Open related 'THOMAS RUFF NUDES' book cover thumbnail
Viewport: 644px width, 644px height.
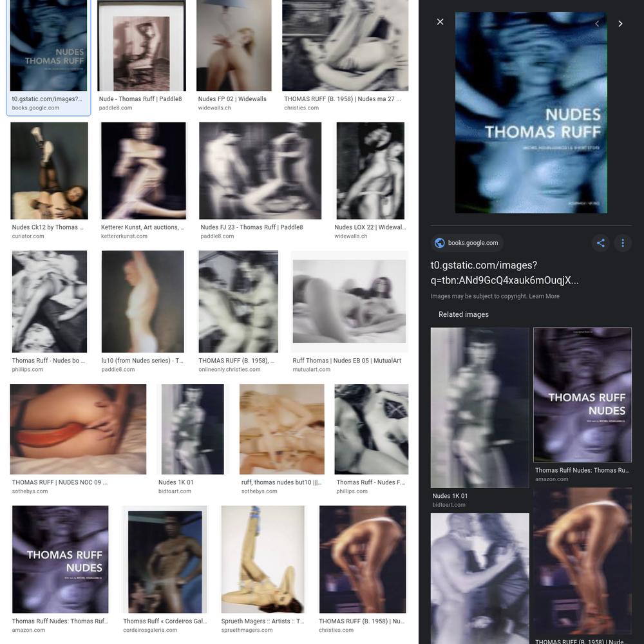[x=582, y=395]
